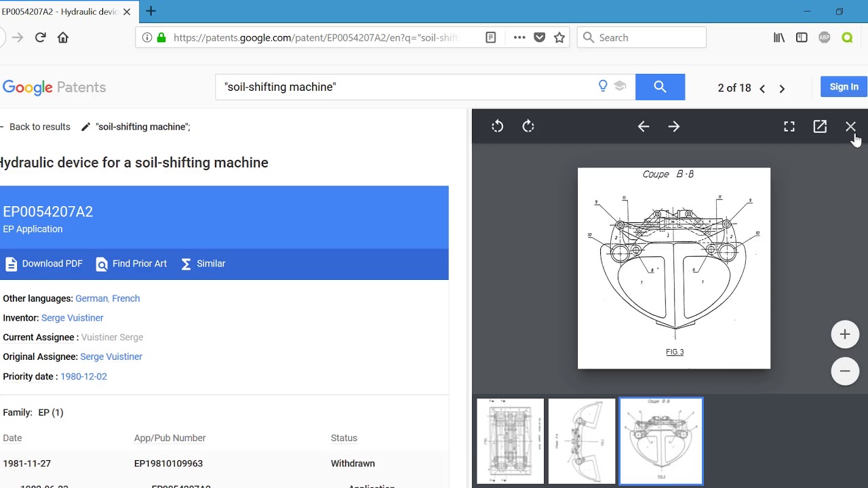Toggle the browser sidebar icon

[x=802, y=37]
